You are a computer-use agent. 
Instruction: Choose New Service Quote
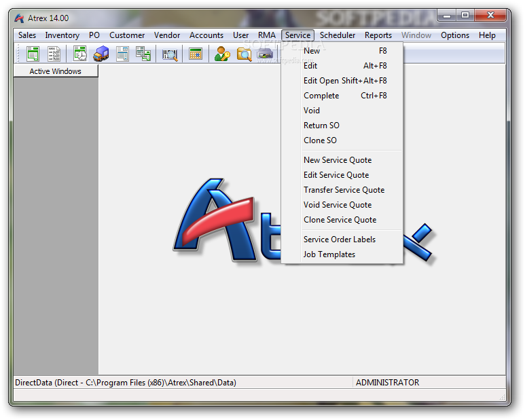(342, 160)
